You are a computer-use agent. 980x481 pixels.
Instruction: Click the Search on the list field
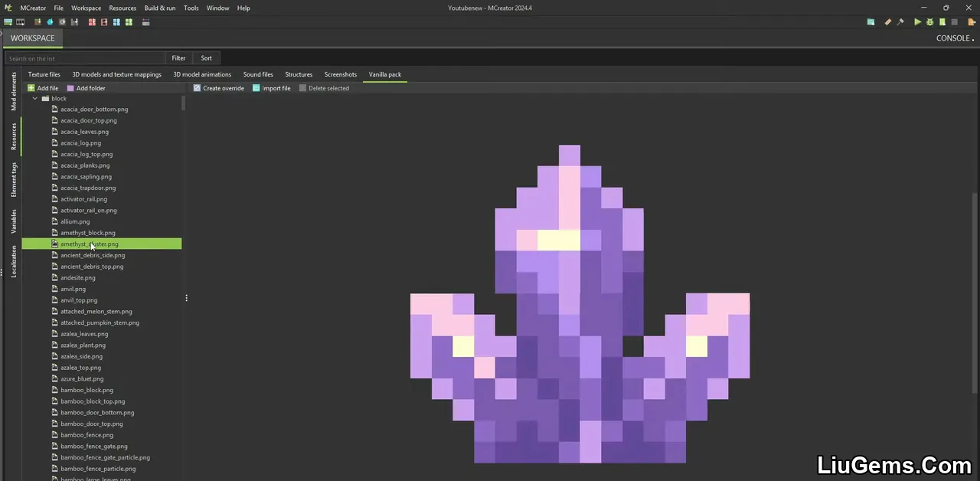[85, 58]
